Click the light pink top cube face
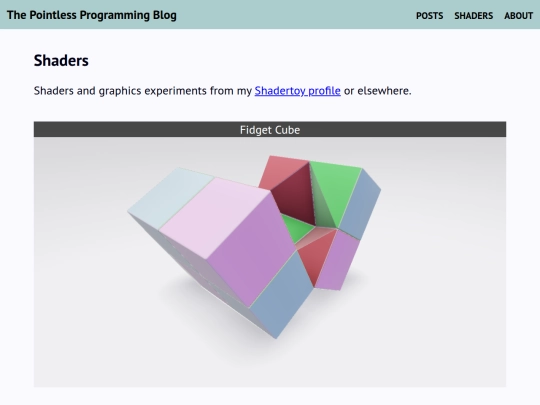Screen dimensions: 540x405 215,217
